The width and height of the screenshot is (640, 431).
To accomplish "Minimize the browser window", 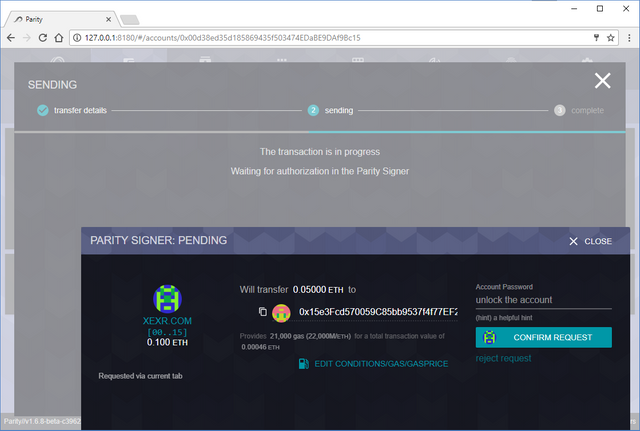I will click(x=574, y=9).
